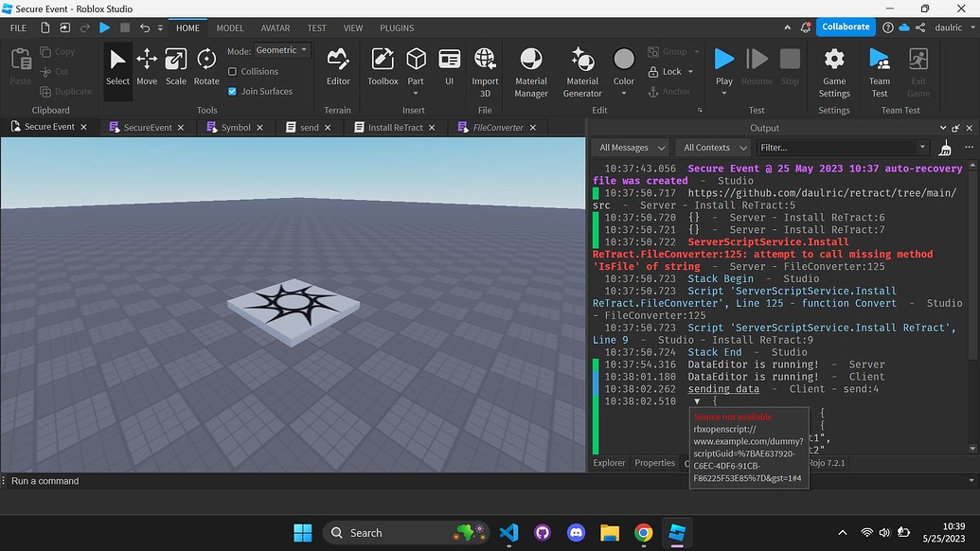The image size is (980, 551).
Task: Click the Collaborate button
Action: (x=844, y=27)
